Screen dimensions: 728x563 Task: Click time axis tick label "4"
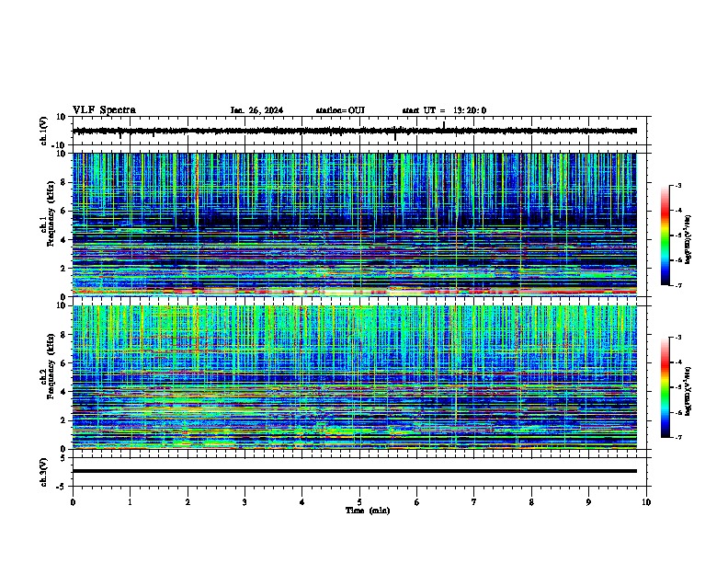click(x=302, y=502)
